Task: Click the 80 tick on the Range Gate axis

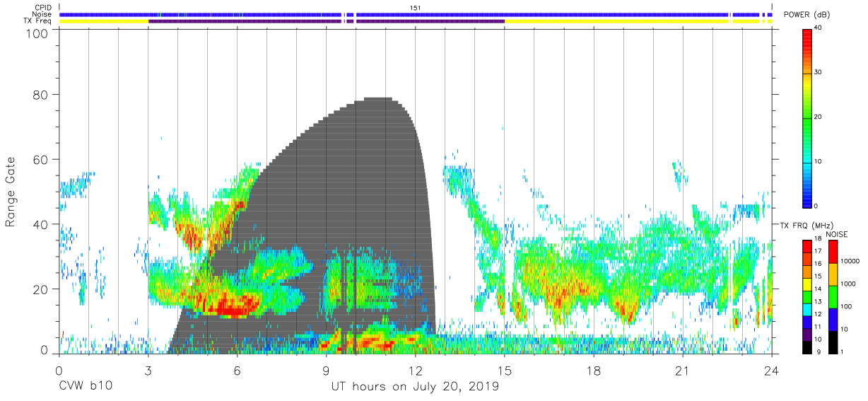Action: 41,95
